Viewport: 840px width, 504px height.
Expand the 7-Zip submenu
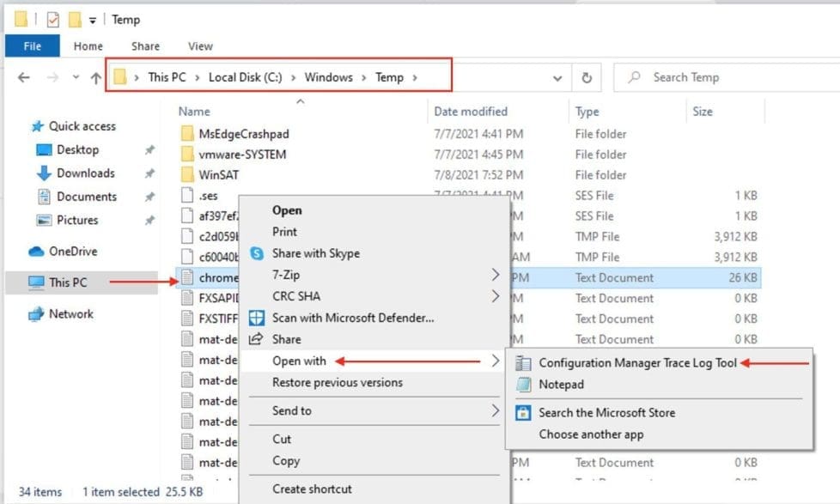[495, 275]
